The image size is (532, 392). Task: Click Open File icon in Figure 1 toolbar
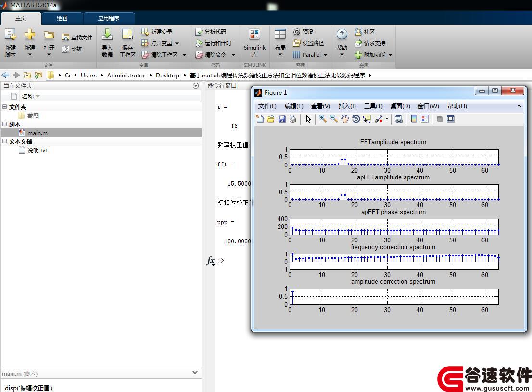[271, 119]
